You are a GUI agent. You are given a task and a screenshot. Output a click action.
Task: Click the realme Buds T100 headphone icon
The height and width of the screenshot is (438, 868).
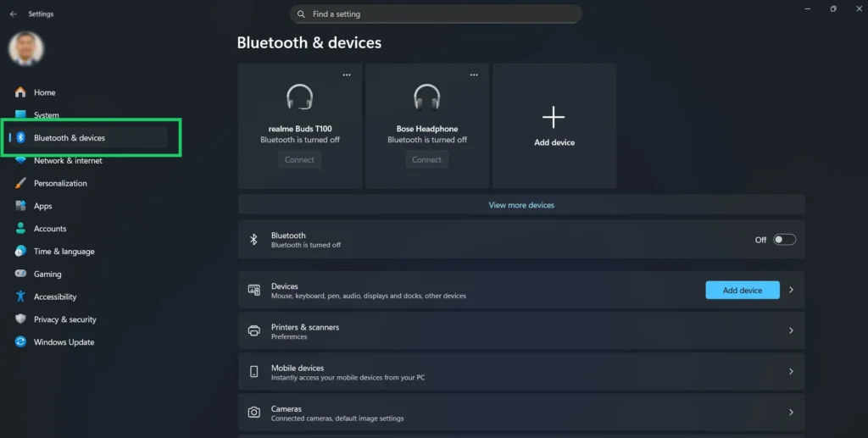(299, 97)
